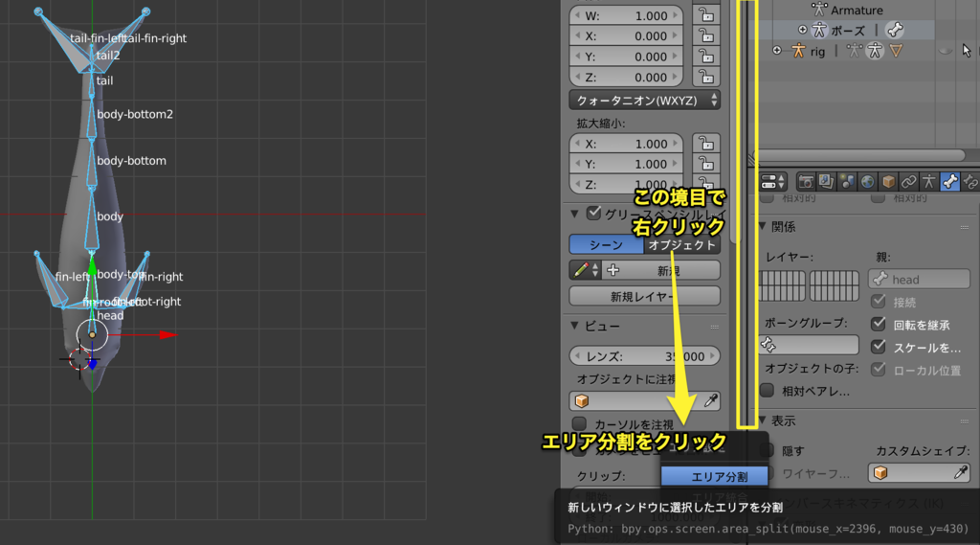Toggle the lock icon for rotation Y 0.000
Viewport: 980px width, 545px height.
706,57
